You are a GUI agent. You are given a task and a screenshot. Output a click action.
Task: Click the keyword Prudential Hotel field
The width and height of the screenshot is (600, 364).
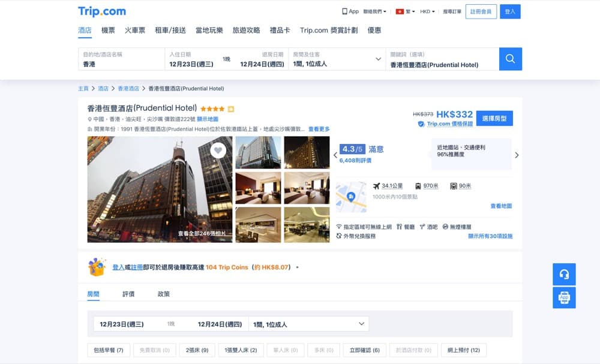[442, 59]
